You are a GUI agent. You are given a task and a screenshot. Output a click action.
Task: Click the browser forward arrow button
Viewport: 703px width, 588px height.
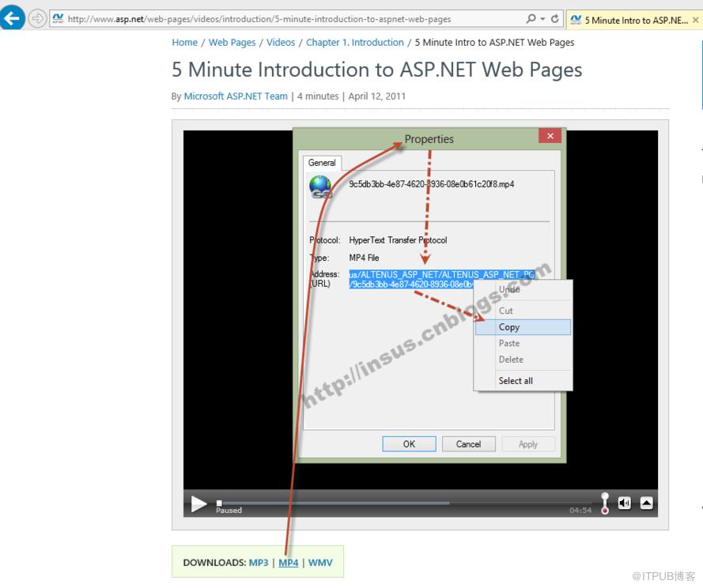[37, 19]
